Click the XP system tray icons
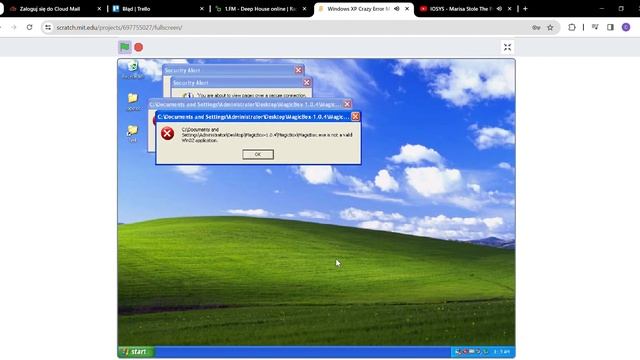The width and height of the screenshot is (640, 360). tap(471, 351)
